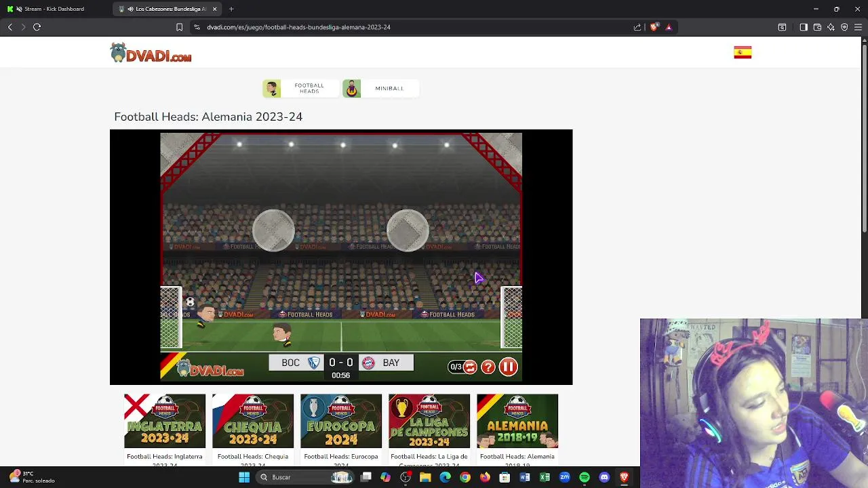Screen dimensions: 868x488
Task: Open tab search icon in toolbar
Action: pyautogui.click(x=782, y=27)
